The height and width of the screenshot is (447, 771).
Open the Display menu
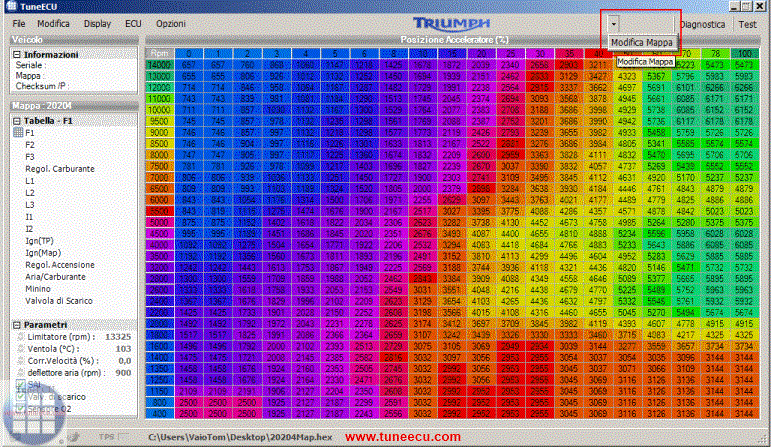(x=97, y=24)
